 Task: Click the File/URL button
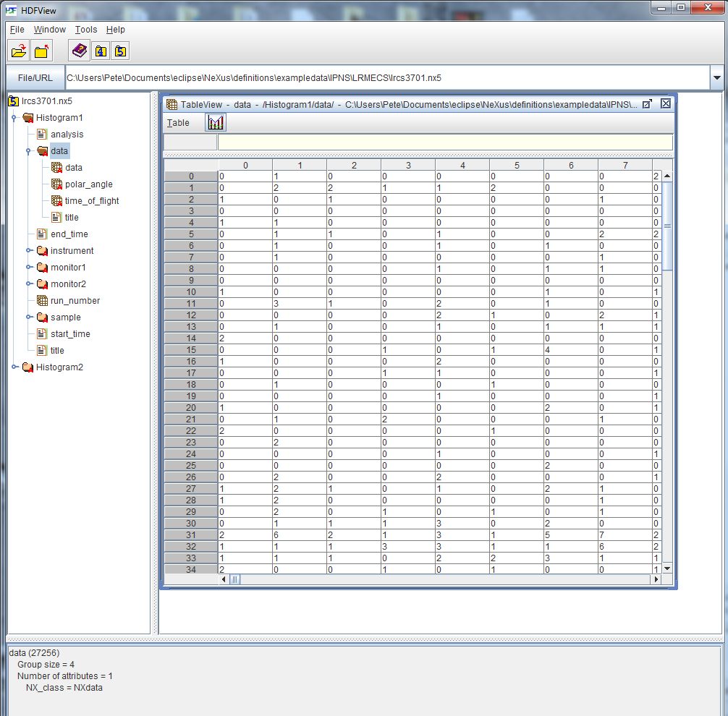click(x=35, y=77)
